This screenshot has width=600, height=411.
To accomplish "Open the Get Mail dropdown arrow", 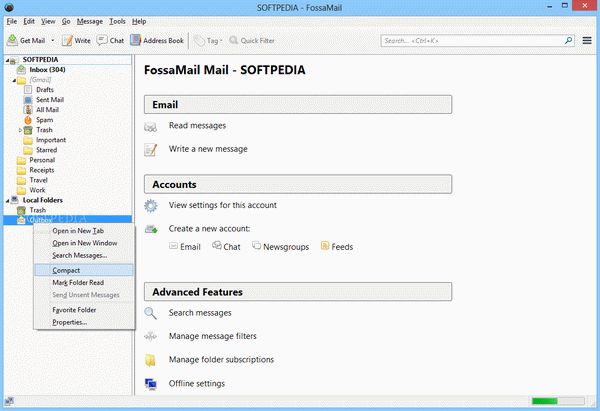I will pyautogui.click(x=53, y=41).
